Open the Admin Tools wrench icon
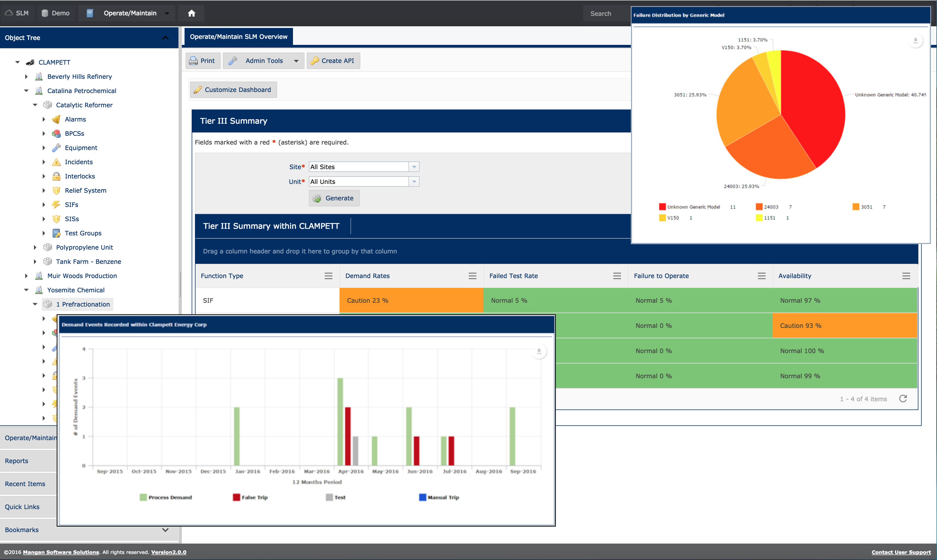 [233, 61]
